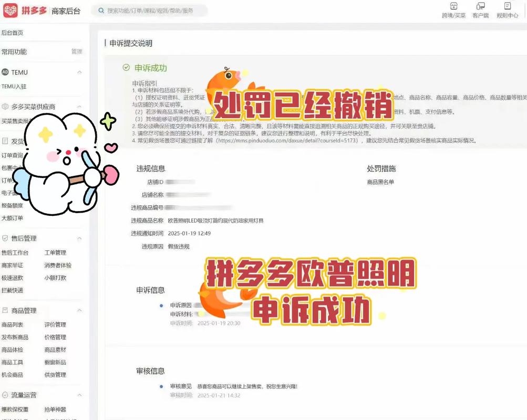This screenshot has width=527, height=420.
Task: Click 管理 next to 常用功能
Action: [77, 51]
